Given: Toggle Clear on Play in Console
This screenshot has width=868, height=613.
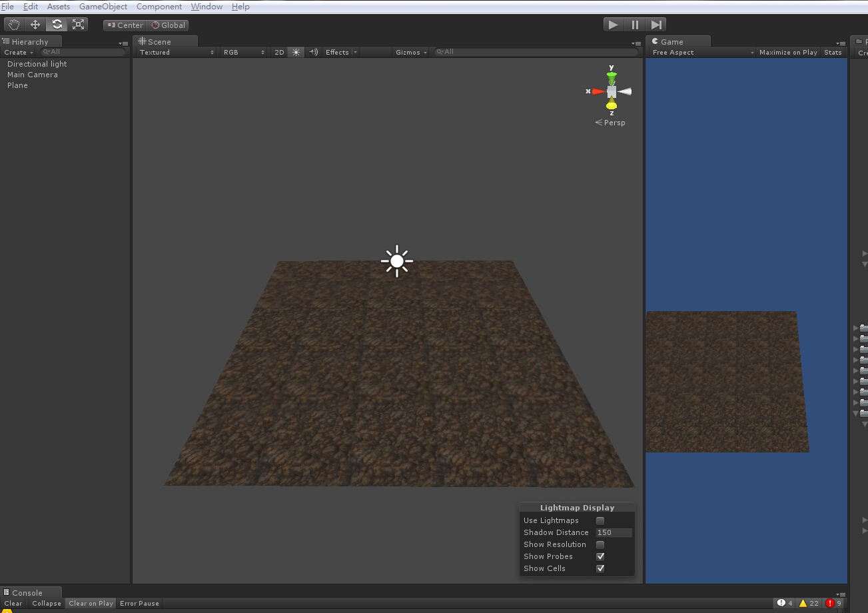Looking at the screenshot, I should (x=91, y=603).
